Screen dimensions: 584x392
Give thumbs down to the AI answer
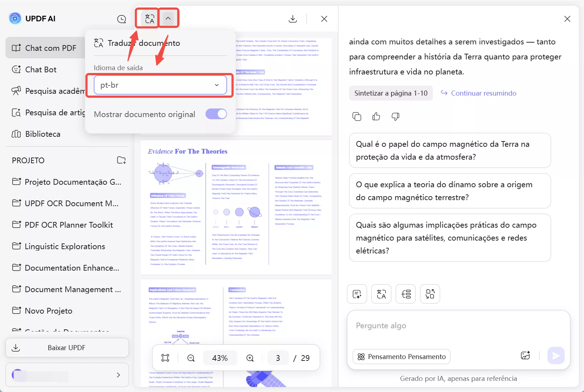tap(395, 116)
